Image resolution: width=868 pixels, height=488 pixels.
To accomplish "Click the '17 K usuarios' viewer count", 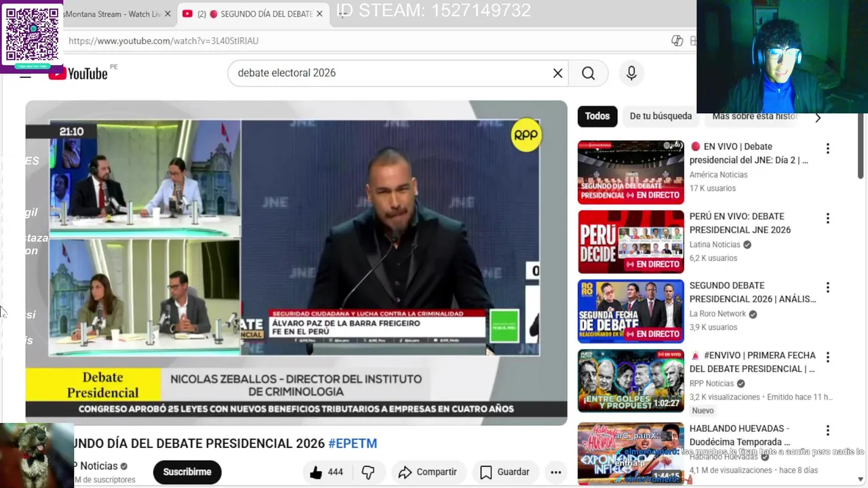I will click(713, 188).
